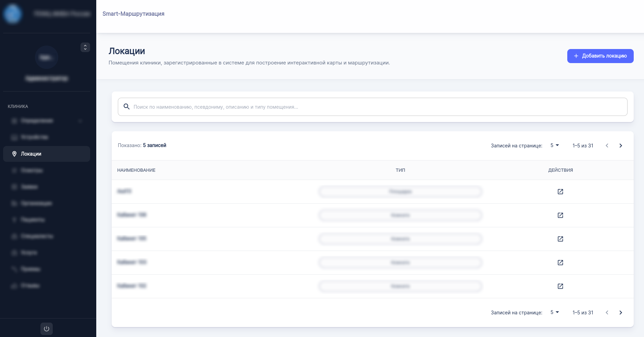Click the top previous page arrow

(607, 146)
